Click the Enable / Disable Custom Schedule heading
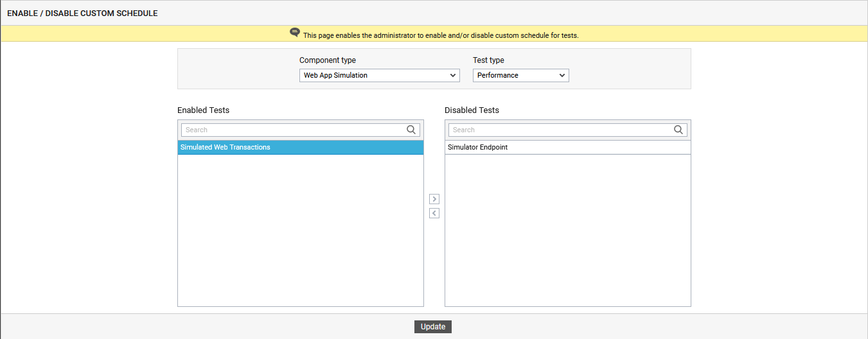This screenshot has width=868, height=339. [82, 13]
